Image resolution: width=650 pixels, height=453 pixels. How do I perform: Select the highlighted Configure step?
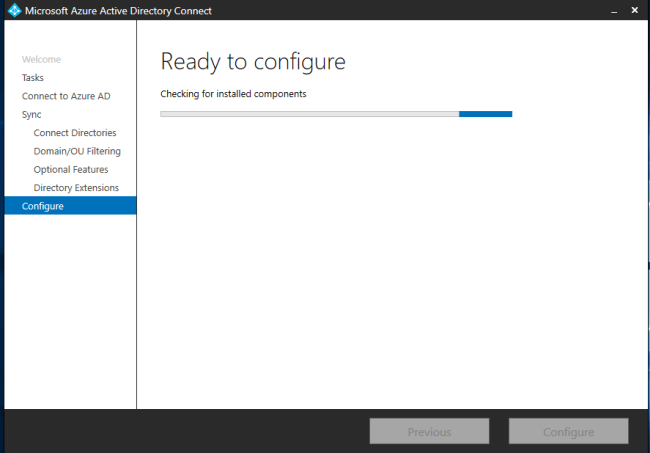coord(70,206)
